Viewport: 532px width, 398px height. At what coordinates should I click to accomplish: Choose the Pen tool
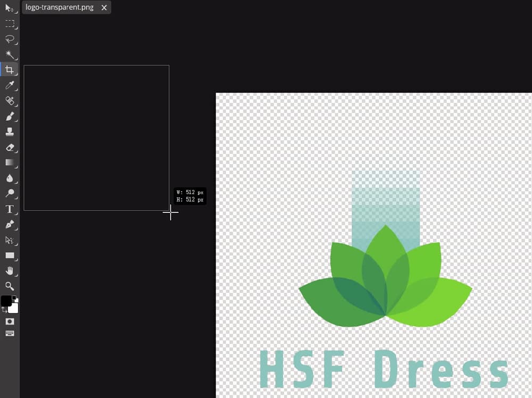coord(10,225)
